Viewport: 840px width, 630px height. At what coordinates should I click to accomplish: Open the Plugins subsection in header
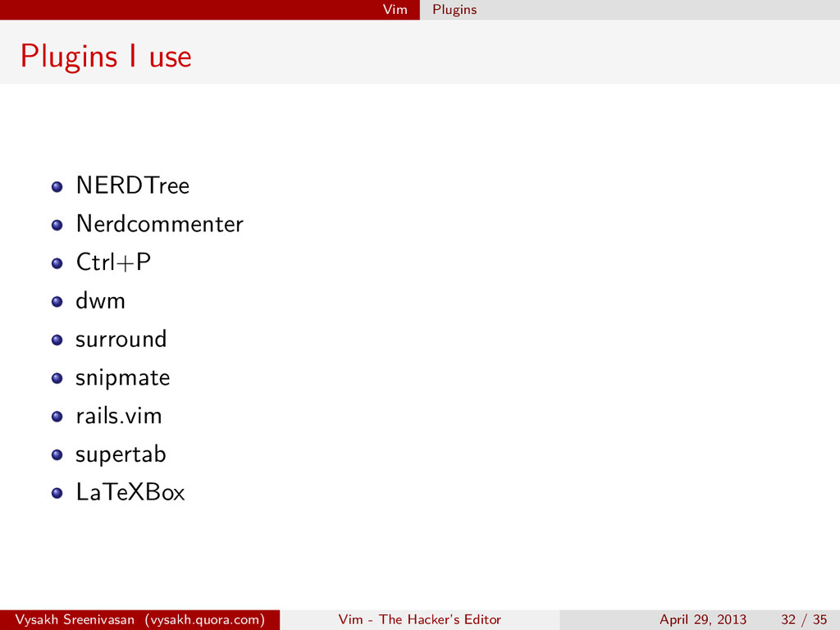(454, 10)
